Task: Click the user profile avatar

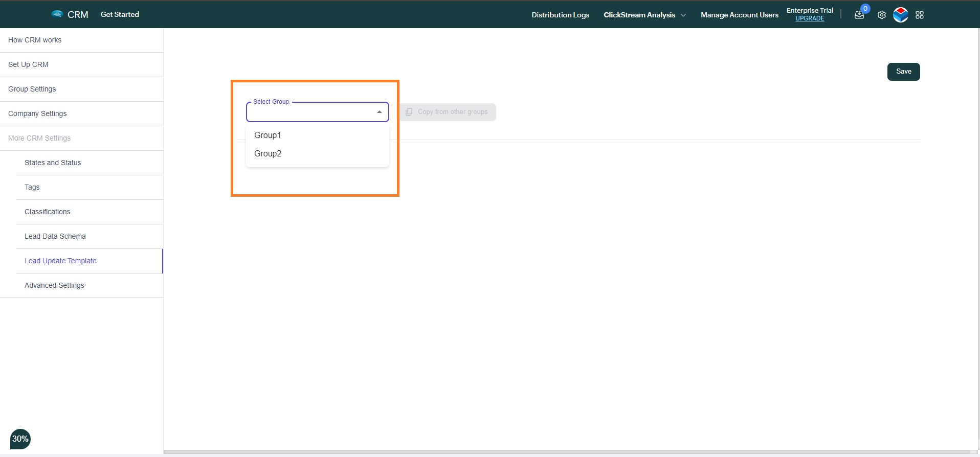Action: 901,15
